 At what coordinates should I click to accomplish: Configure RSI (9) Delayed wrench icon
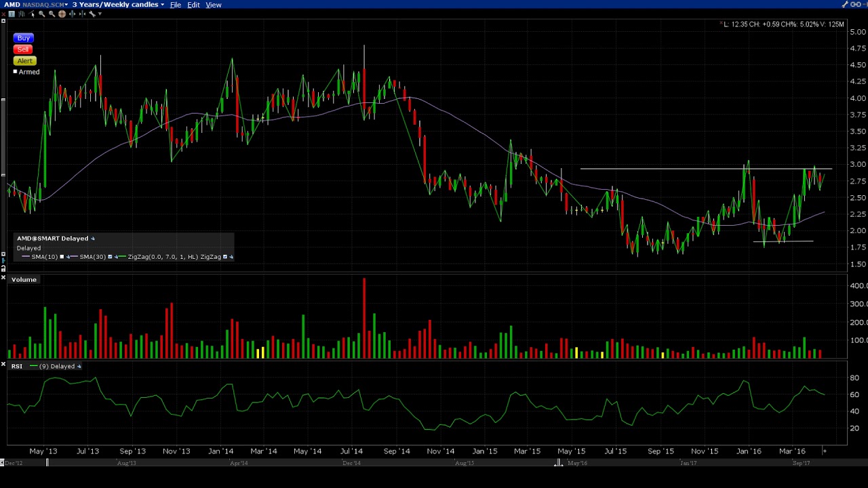pyautogui.click(x=79, y=367)
